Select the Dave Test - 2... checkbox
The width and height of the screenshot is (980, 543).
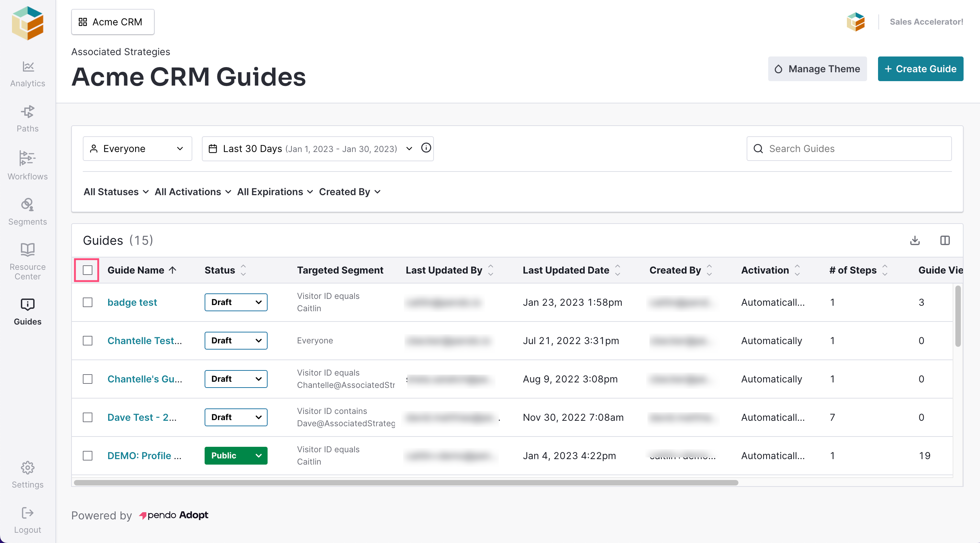click(88, 417)
